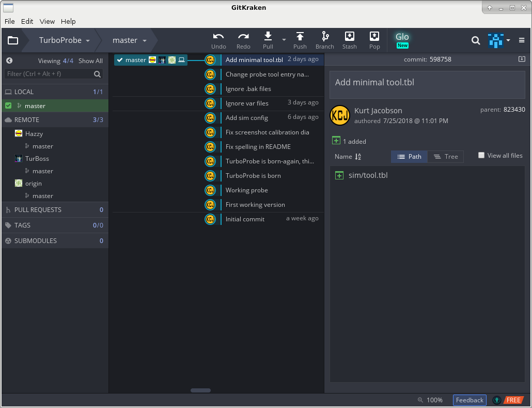Click the Hazzy remote avatar icon
The image size is (532, 408).
pyautogui.click(x=19, y=133)
